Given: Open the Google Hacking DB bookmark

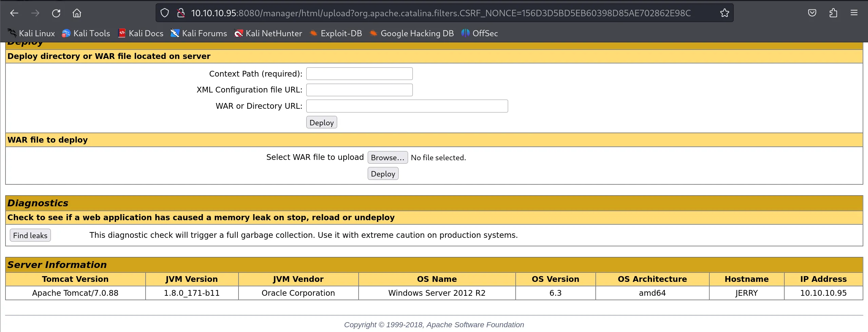Looking at the screenshot, I should click(412, 33).
